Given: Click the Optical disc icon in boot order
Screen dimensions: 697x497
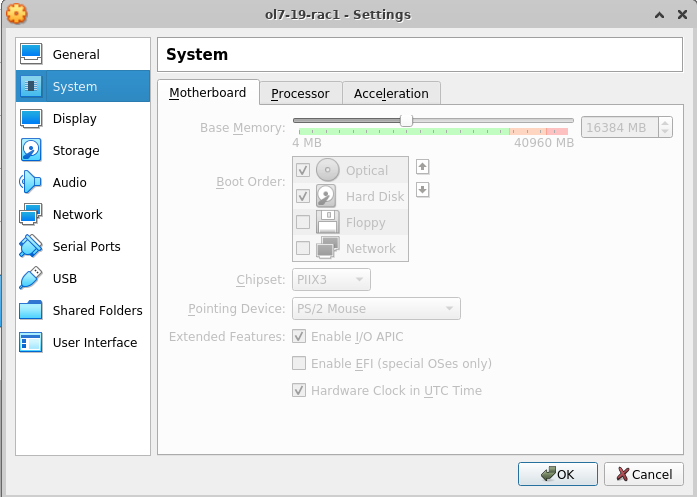Looking at the screenshot, I should coord(328,170).
